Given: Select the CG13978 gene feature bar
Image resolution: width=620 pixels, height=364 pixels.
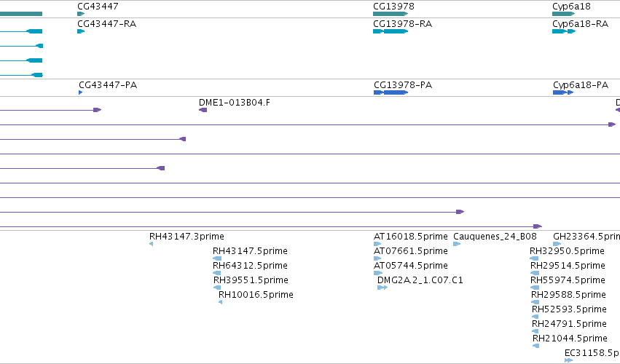Looking at the screenshot, I should point(391,14).
